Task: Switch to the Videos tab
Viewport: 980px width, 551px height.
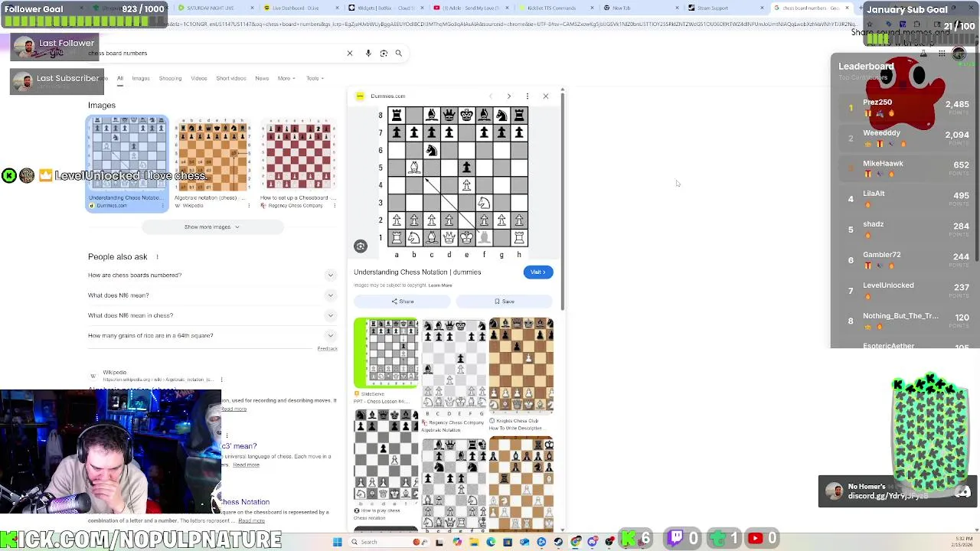Action: pos(199,78)
